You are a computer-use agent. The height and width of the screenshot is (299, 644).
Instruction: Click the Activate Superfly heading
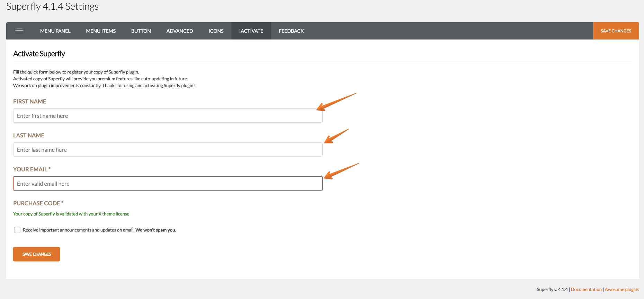pos(39,54)
